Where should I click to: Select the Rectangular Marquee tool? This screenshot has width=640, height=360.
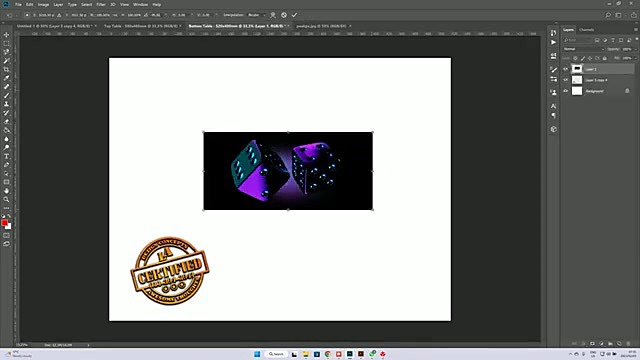(6, 43)
